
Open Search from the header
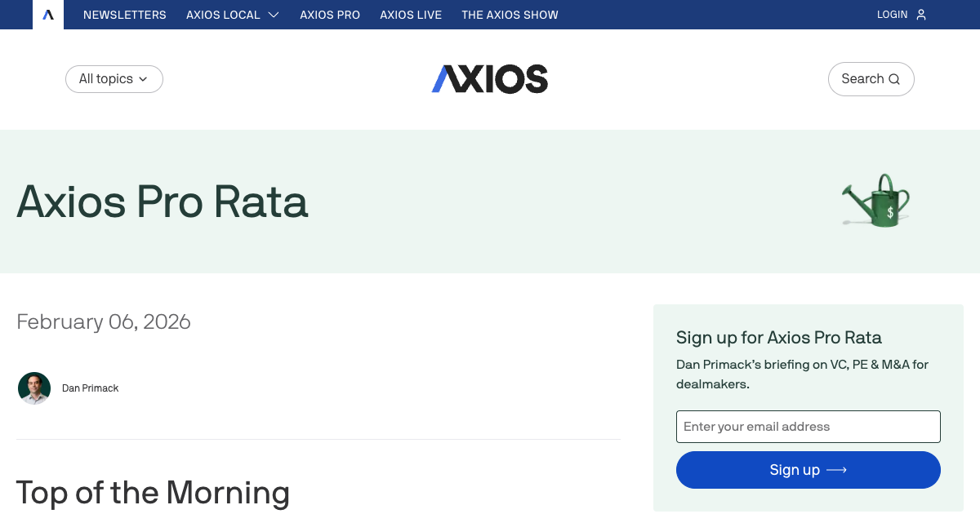[x=871, y=78]
